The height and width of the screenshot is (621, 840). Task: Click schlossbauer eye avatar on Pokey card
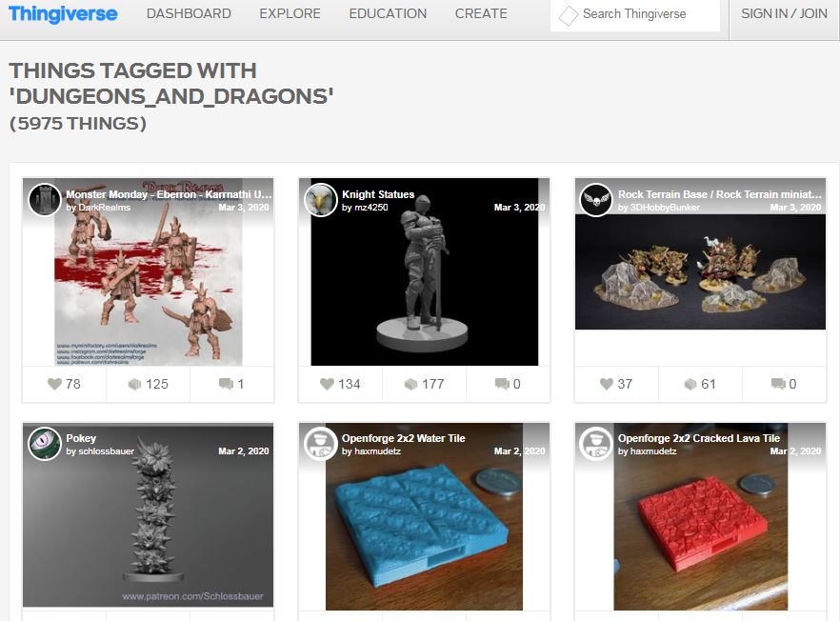coord(45,444)
